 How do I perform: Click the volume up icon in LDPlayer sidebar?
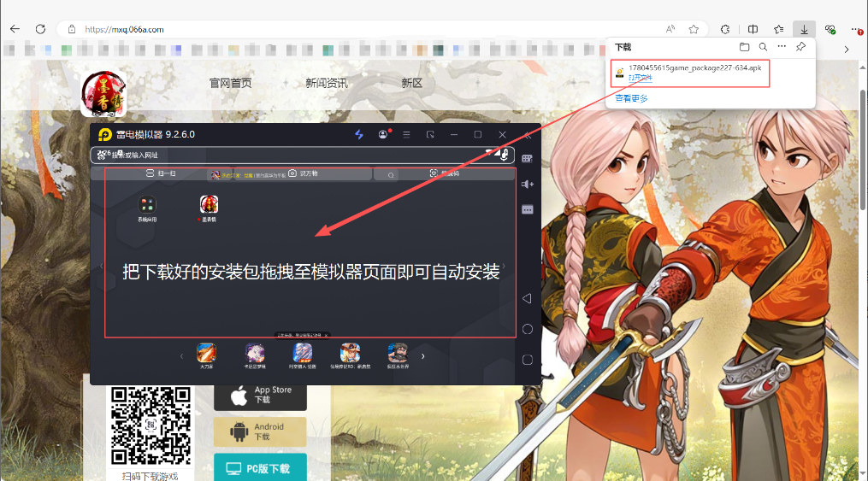coord(528,184)
